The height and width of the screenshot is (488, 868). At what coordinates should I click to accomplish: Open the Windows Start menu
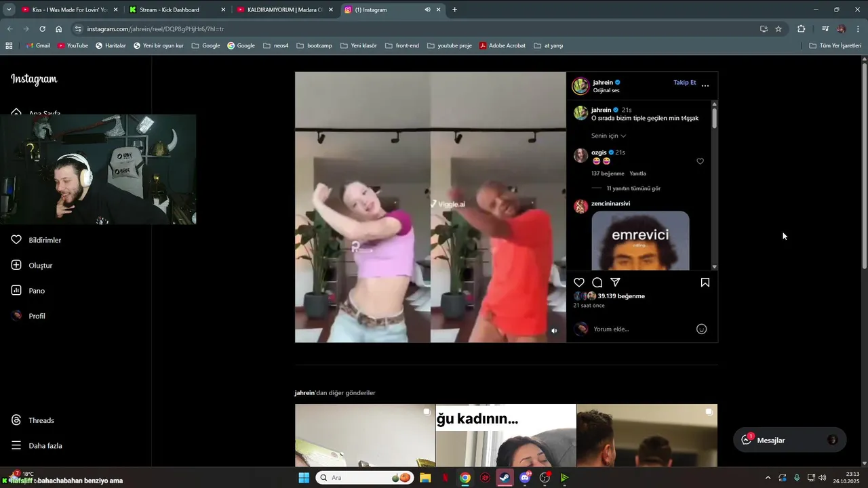tap(304, 478)
